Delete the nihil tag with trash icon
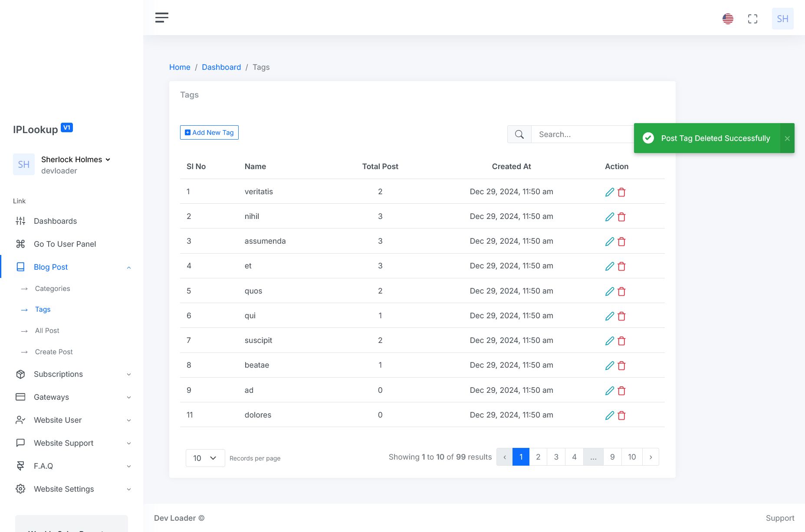The image size is (805, 532). [x=621, y=217]
